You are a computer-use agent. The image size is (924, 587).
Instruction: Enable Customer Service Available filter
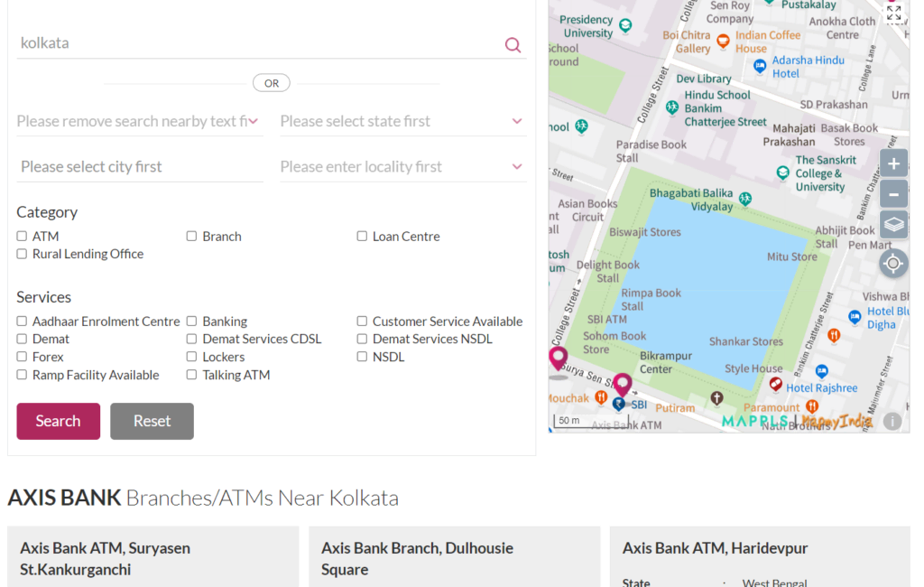click(x=362, y=321)
